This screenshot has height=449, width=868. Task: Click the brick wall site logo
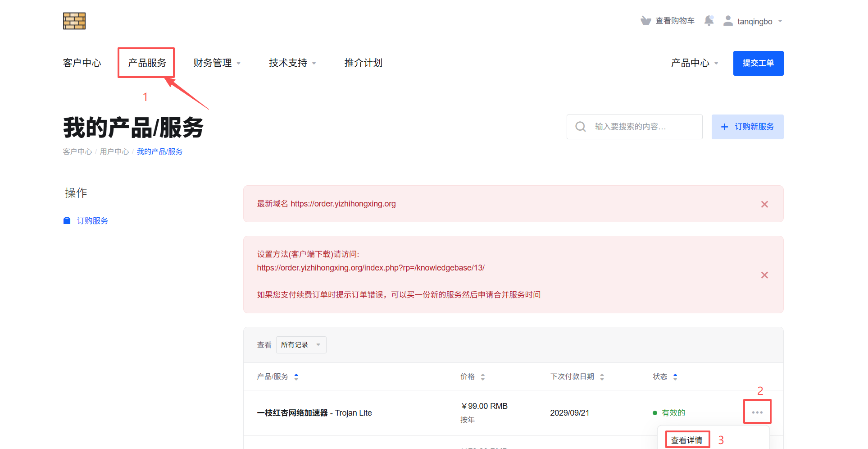[74, 21]
